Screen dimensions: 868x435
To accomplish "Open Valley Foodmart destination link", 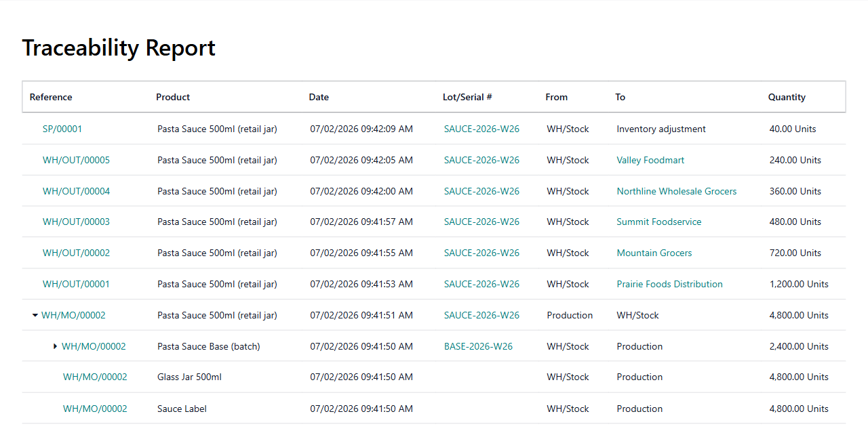I will [650, 160].
